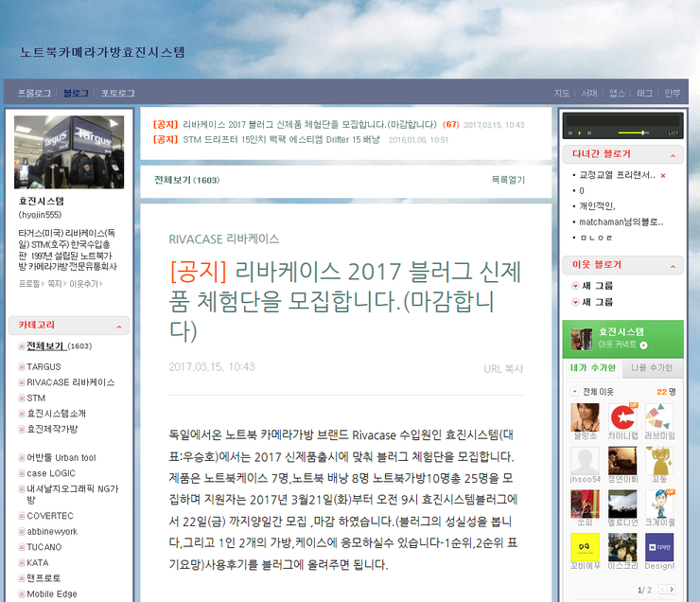Copy the post URL with URL 복사
This screenshot has width=700, height=602.
click(x=503, y=369)
